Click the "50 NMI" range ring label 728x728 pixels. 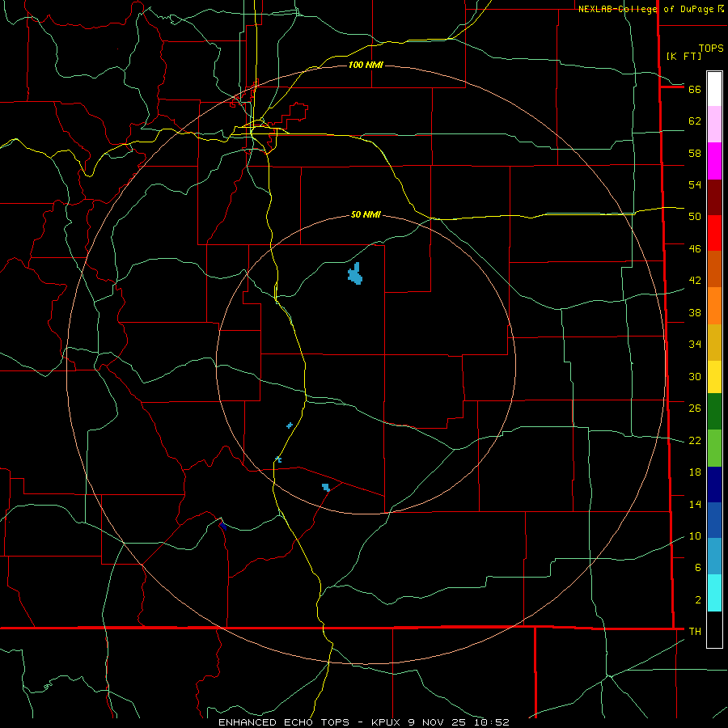pos(366,214)
